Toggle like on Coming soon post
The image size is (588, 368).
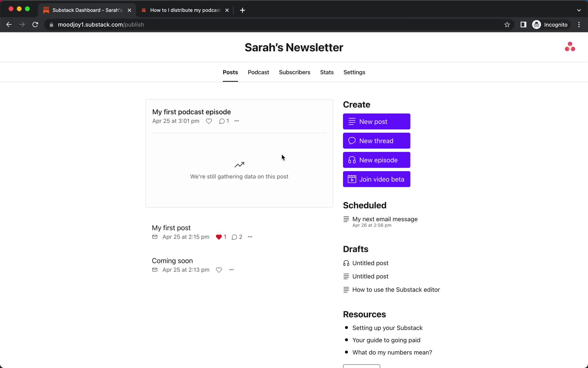tap(219, 270)
